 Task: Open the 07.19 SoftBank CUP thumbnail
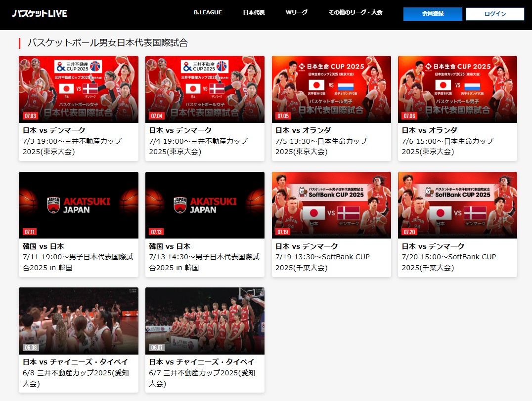pos(331,205)
